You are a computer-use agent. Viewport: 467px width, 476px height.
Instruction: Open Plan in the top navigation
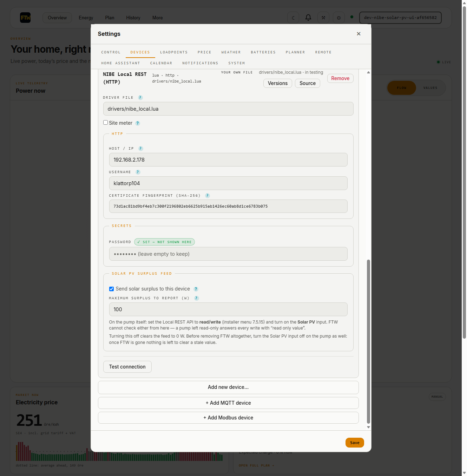pyautogui.click(x=110, y=18)
